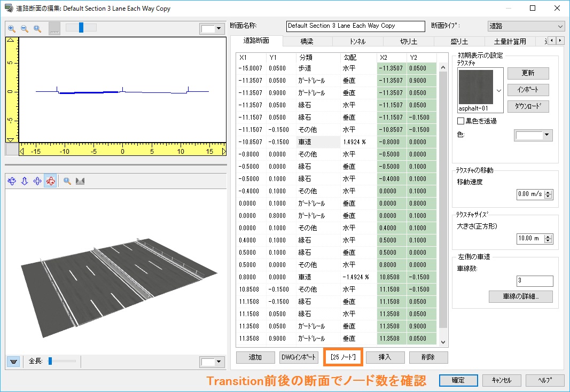
Task: Click the DWGインポート button
Action: (299, 357)
